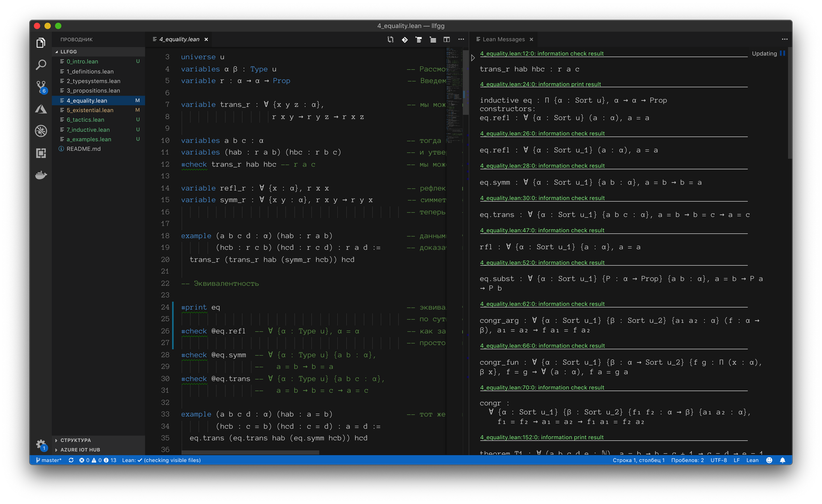Open the Search view in activity bar

pyautogui.click(x=41, y=64)
